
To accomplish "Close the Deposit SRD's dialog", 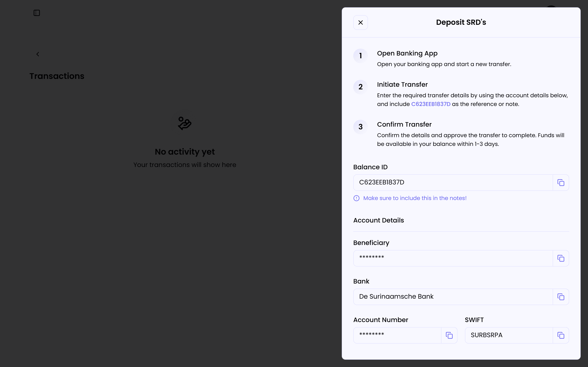I will point(360,22).
